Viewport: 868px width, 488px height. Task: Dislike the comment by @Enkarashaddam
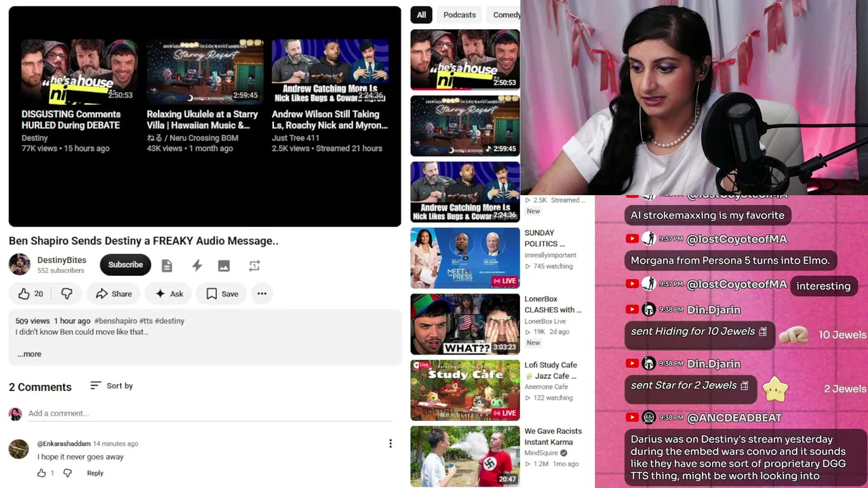tap(67, 473)
